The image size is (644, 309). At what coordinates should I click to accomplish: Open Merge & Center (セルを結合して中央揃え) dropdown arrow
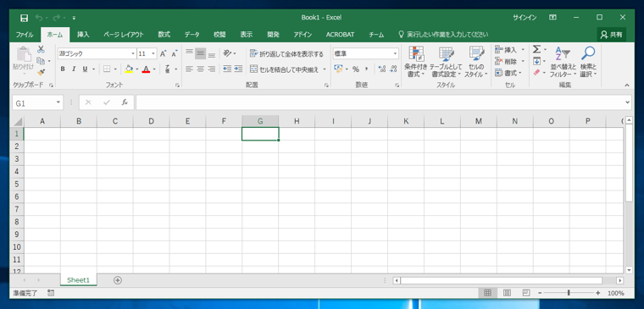(324, 69)
